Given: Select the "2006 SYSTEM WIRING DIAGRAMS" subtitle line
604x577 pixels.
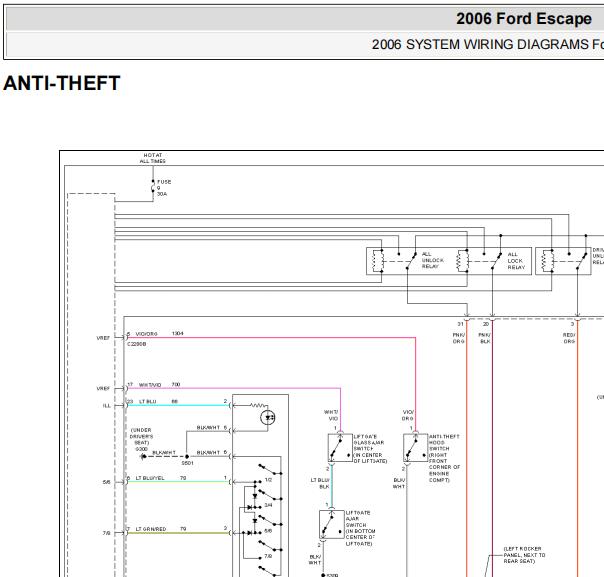Looking at the screenshot, I should pyautogui.click(x=487, y=44).
